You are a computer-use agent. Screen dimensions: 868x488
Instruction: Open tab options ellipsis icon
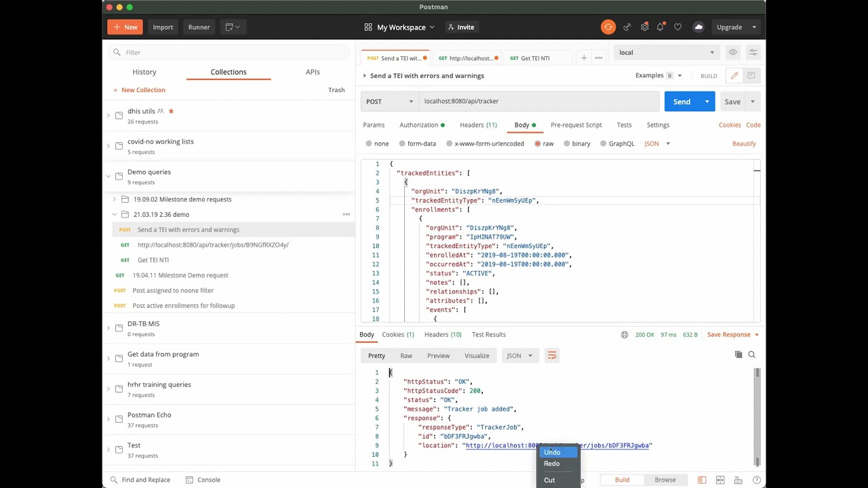click(598, 58)
